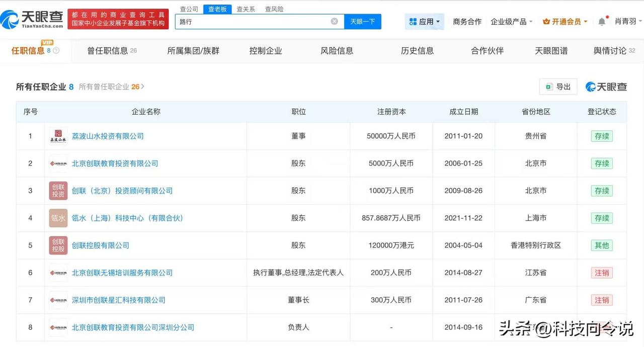Open the 肖青羽 account dropdown

(627, 22)
